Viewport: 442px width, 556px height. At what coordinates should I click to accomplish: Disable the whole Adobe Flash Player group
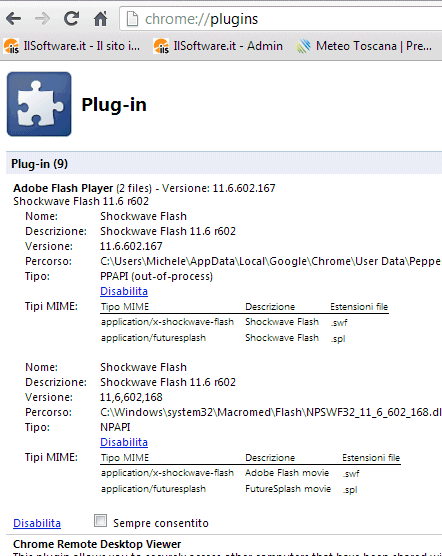tap(37, 523)
